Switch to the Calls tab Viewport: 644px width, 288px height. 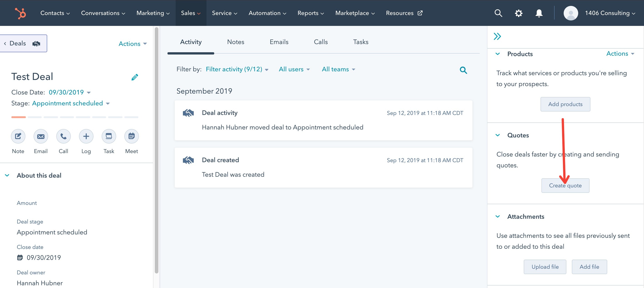tap(321, 42)
